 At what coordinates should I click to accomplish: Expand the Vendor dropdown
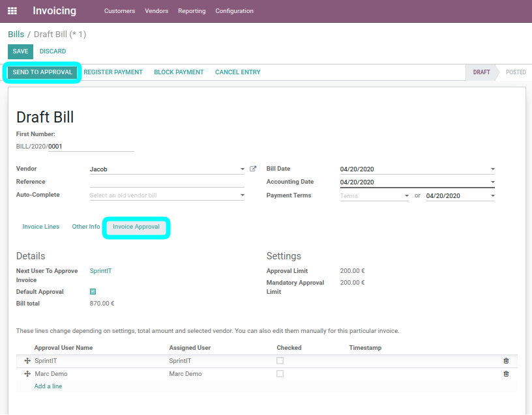pos(243,169)
